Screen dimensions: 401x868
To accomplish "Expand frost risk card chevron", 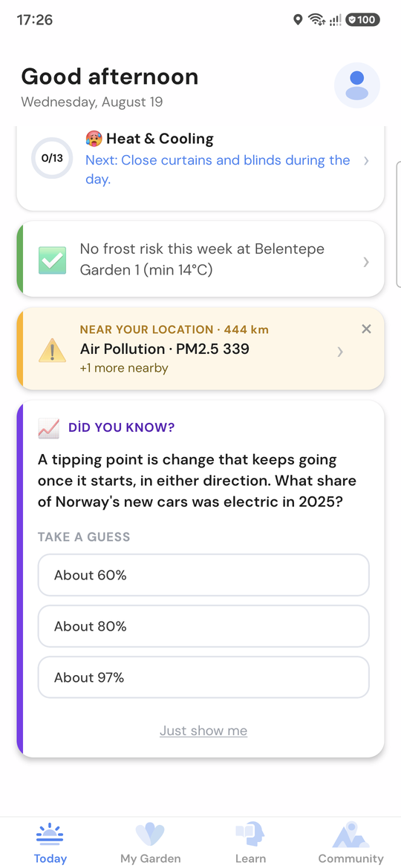I will (x=366, y=262).
